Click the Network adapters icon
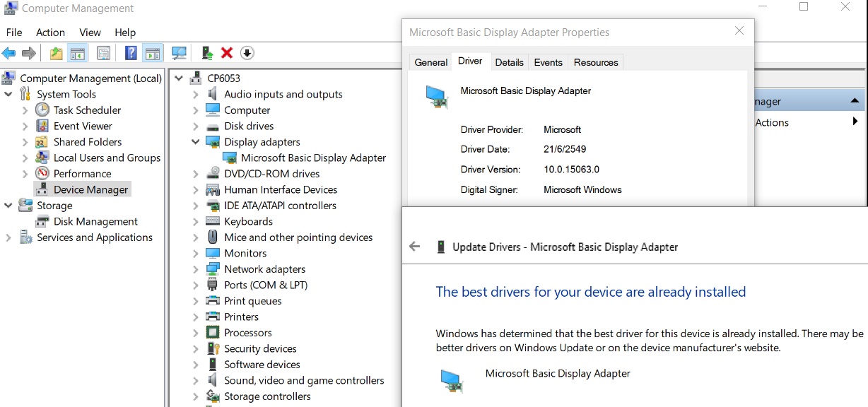This screenshot has width=868, height=407. (212, 269)
